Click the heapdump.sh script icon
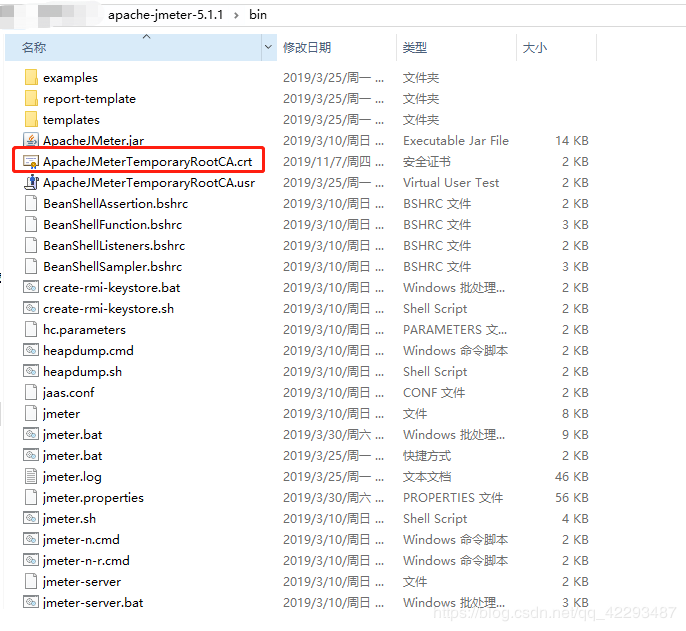The image size is (686, 631). tap(31, 372)
